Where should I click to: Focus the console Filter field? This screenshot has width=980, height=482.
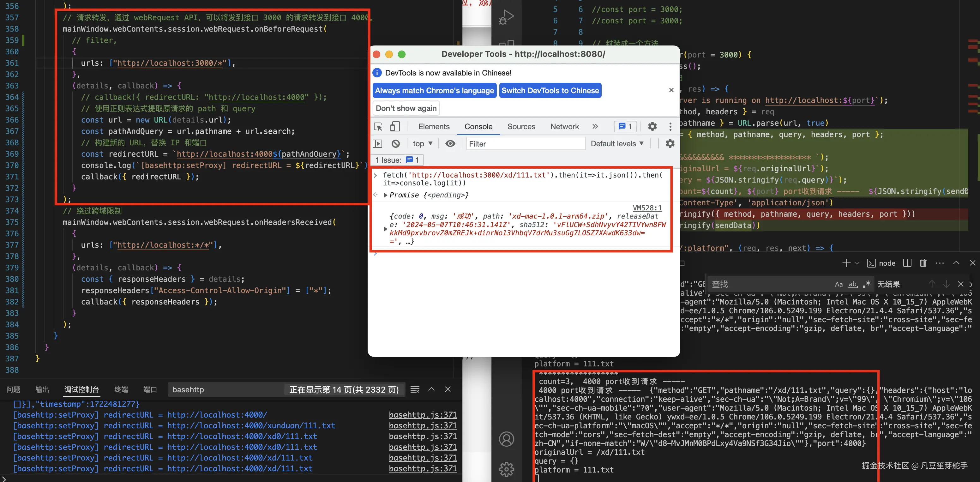(526, 144)
